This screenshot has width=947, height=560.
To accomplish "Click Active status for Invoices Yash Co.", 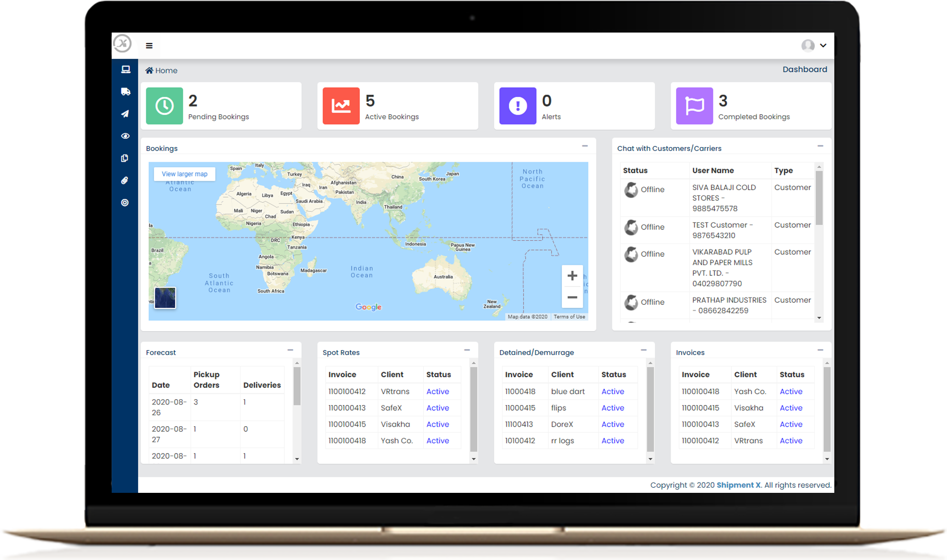I will pyautogui.click(x=791, y=392).
